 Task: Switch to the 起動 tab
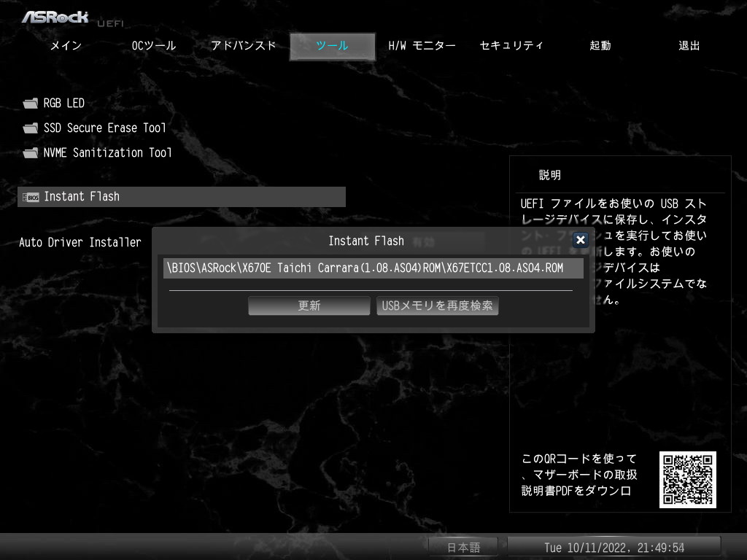pos(600,46)
